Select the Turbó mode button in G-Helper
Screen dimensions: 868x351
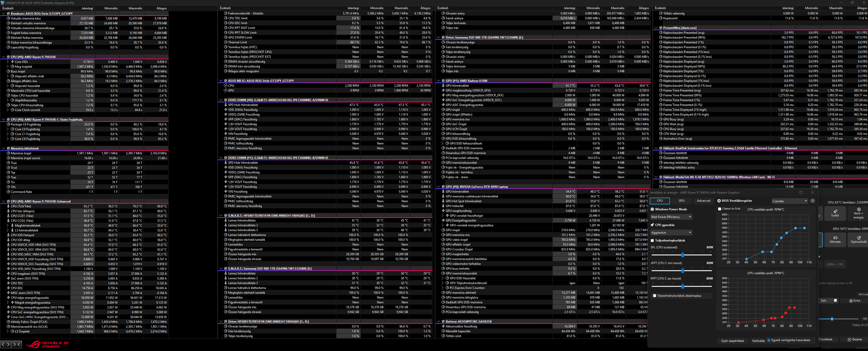click(x=835, y=213)
